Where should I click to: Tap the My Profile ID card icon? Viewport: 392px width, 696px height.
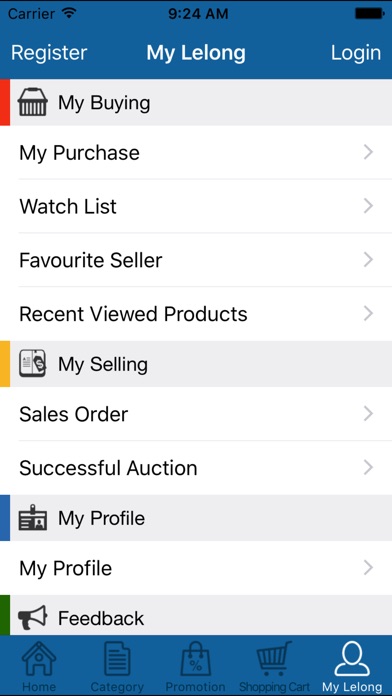click(x=32, y=518)
